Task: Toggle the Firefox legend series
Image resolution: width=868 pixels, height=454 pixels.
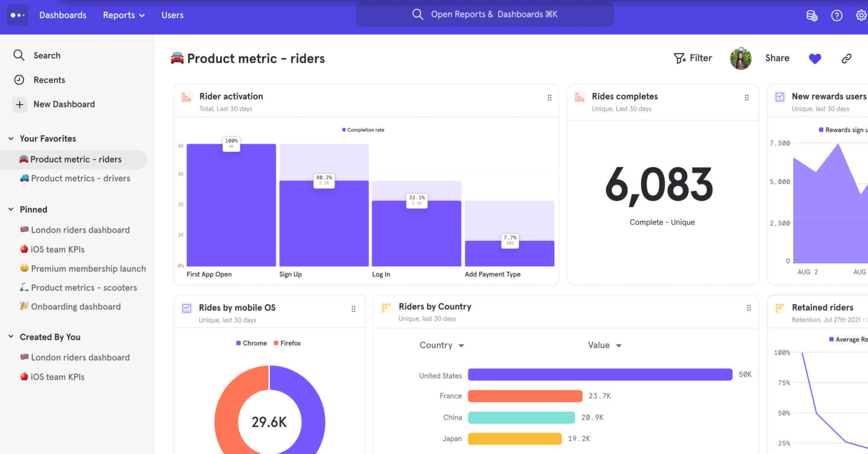Action: (288, 343)
